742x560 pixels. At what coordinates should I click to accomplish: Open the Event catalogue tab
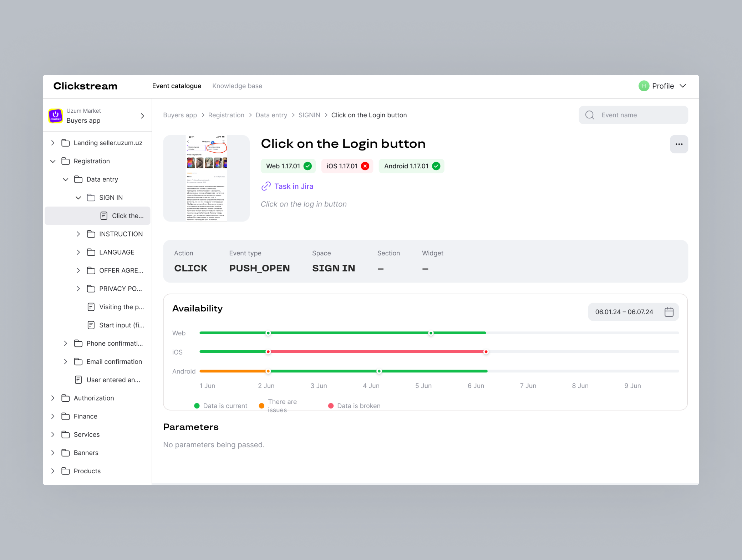click(177, 86)
